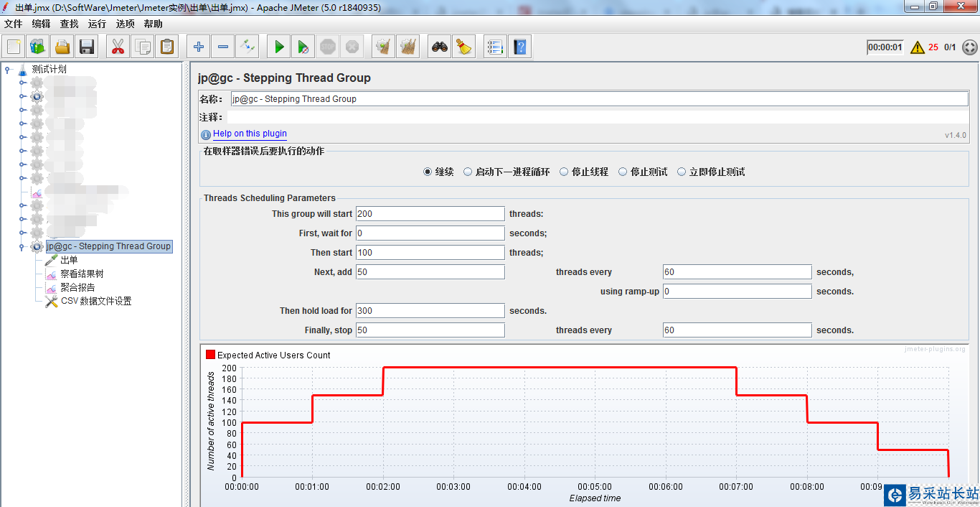This screenshot has width=980, height=507.
Task: Click the 注释 comment input field
Action: pos(599,117)
